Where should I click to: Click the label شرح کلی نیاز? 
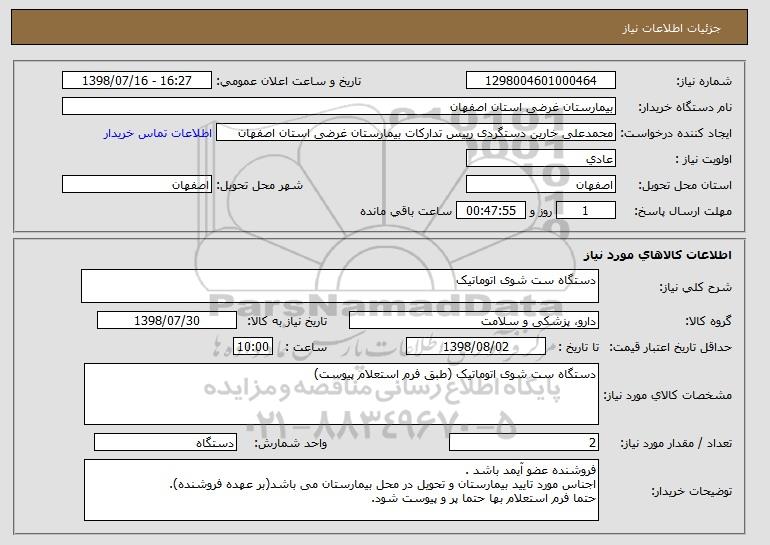click(x=695, y=288)
